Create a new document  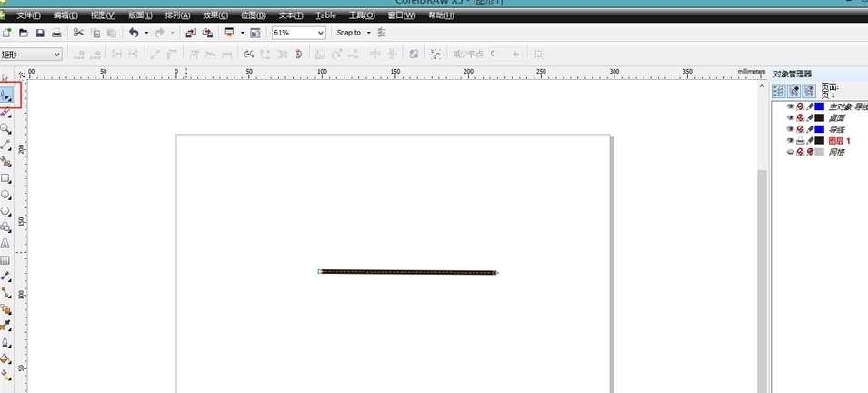coord(7,33)
